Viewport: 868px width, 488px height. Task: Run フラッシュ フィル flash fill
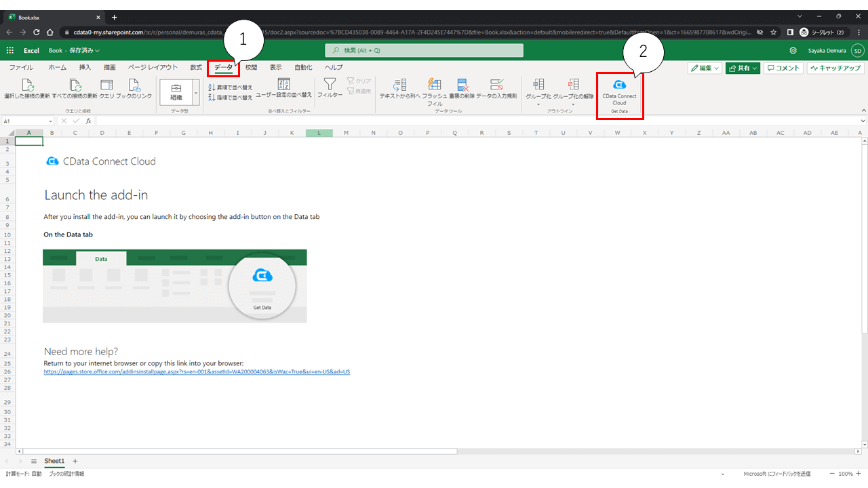click(435, 91)
